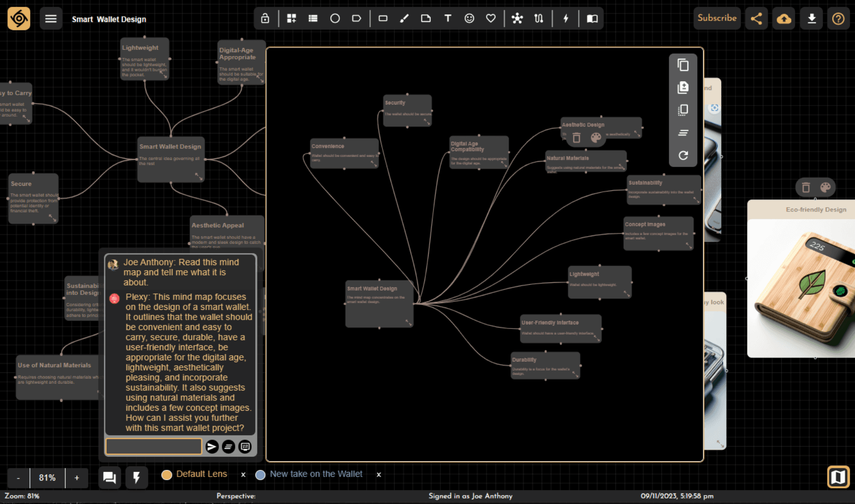The height and width of the screenshot is (504, 855).
Task: Close the New take on the Wallet lens
Action: coord(379,475)
